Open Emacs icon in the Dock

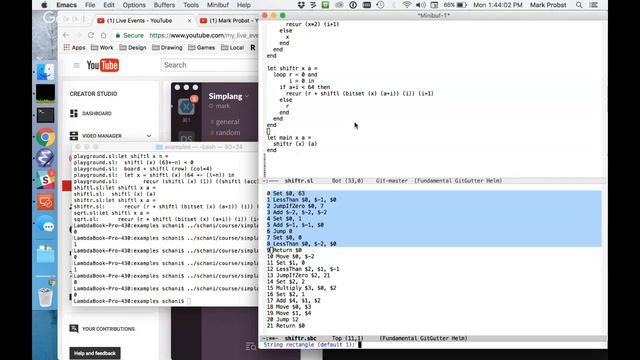(45, 158)
